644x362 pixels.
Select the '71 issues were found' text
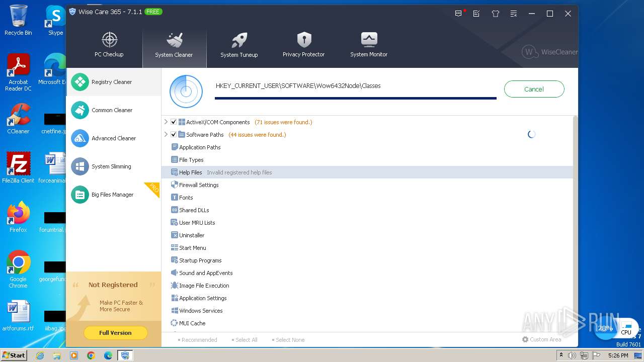coord(283,122)
